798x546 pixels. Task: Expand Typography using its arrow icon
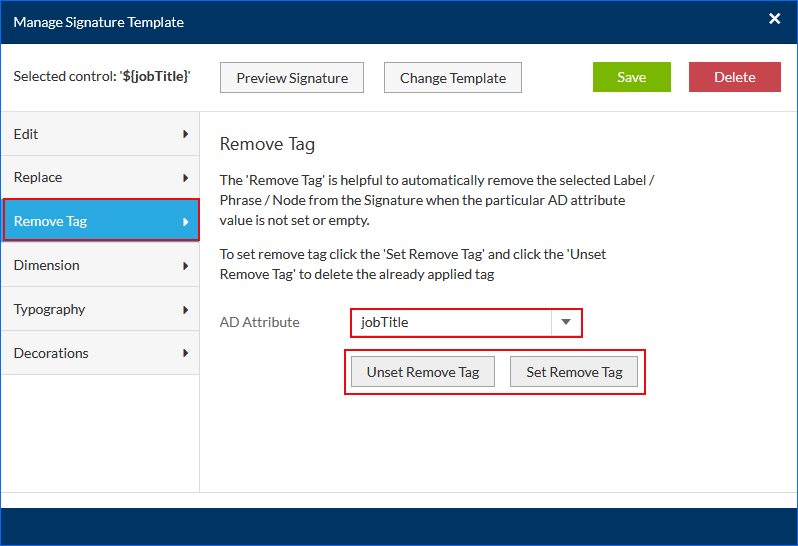(x=186, y=310)
